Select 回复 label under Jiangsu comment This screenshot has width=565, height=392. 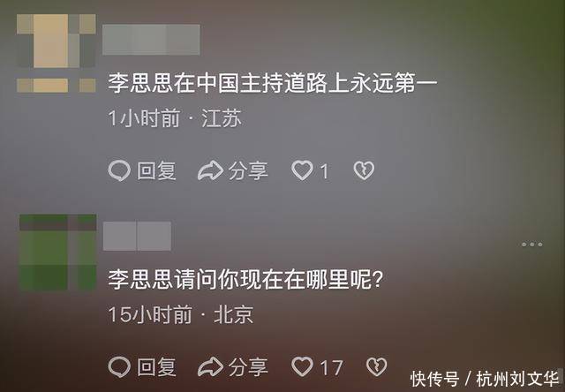156,170
